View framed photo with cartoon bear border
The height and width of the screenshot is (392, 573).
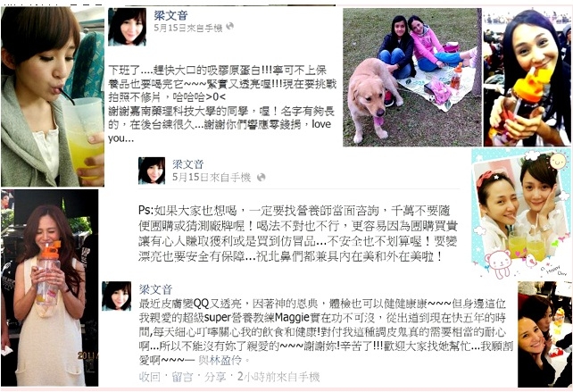tap(521, 214)
